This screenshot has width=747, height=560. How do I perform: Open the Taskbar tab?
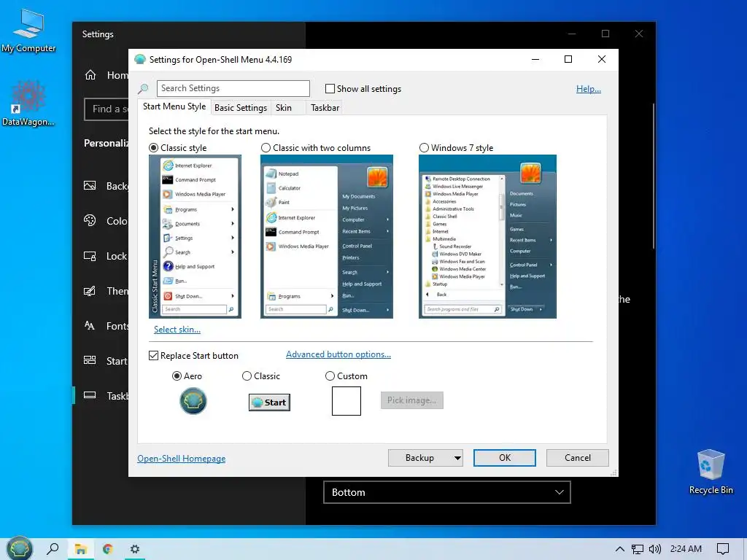click(x=325, y=108)
